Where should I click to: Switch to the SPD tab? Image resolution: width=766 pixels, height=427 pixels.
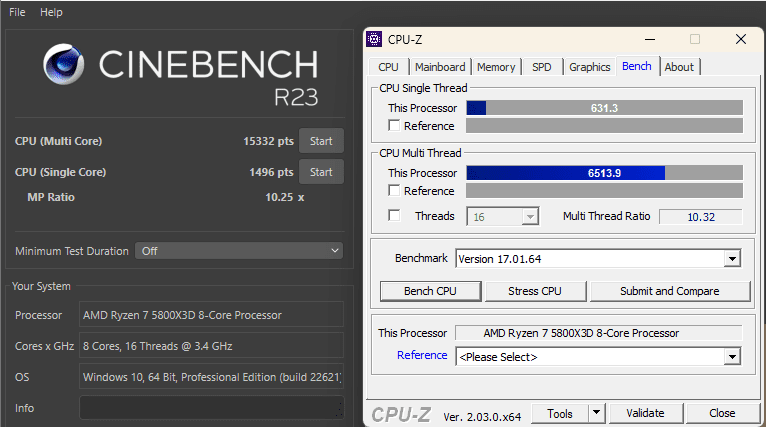point(542,67)
